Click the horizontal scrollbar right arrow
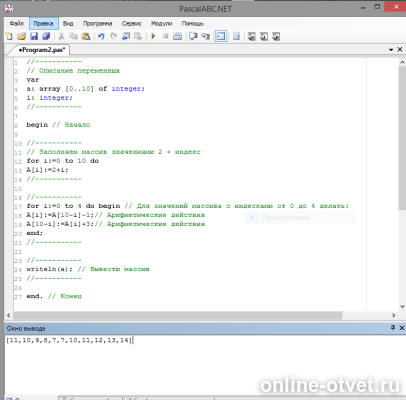This screenshot has width=406, height=400. point(394,315)
